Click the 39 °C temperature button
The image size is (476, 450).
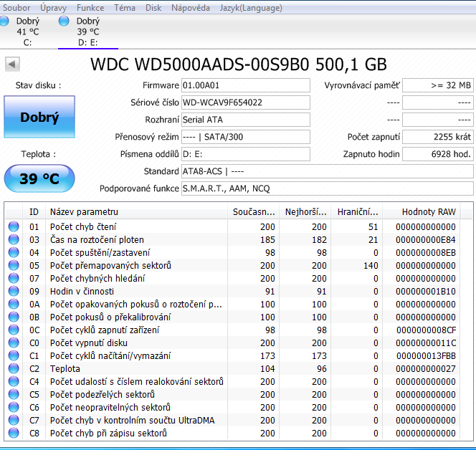(39, 179)
